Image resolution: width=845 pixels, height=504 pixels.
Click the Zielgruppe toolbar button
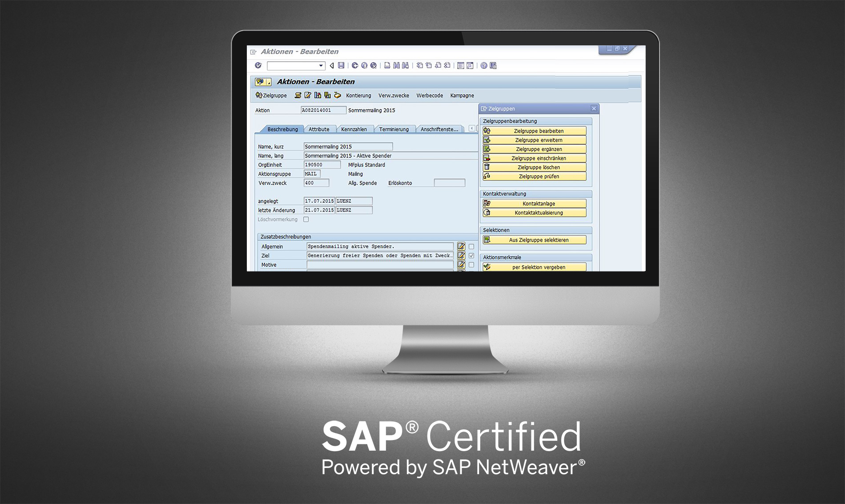click(x=271, y=95)
